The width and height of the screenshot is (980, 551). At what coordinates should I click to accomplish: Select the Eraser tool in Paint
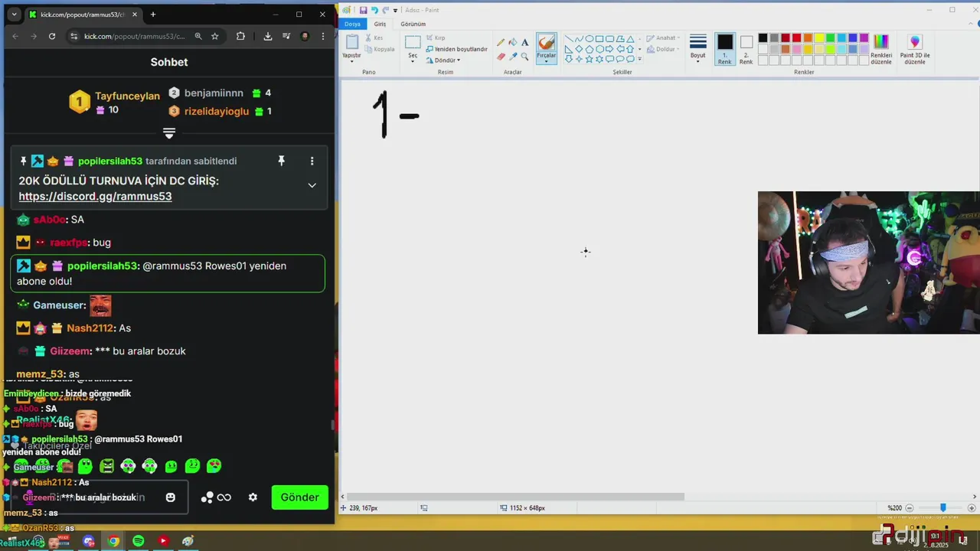501,57
